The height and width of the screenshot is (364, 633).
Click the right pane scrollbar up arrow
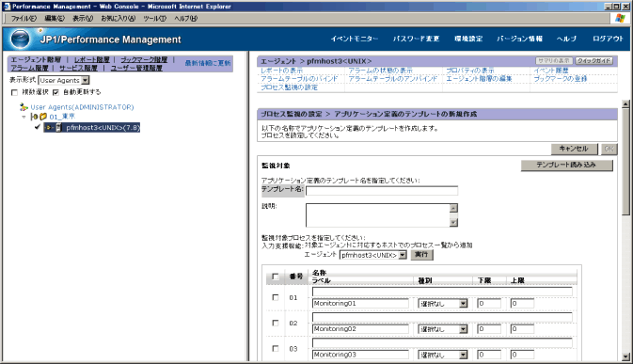[x=625, y=104]
